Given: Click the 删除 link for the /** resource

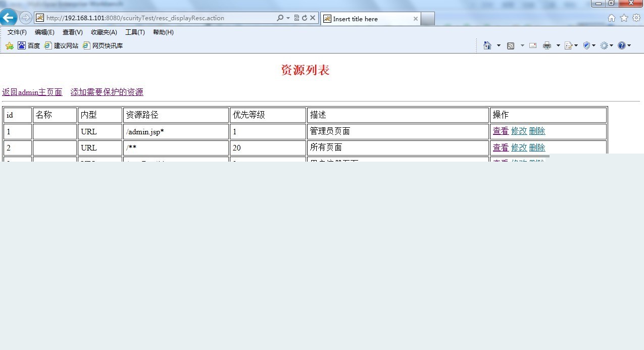Looking at the screenshot, I should click(537, 147).
